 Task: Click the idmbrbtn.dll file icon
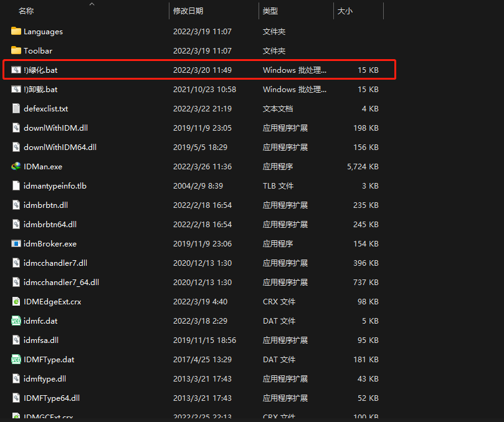coord(16,205)
